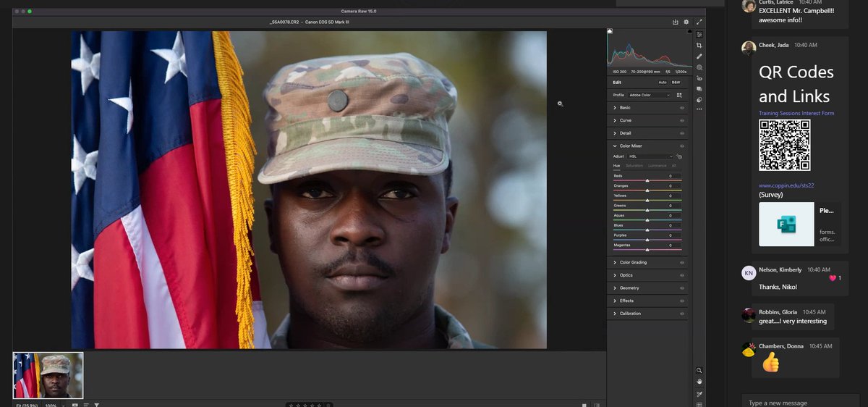Toggle Optics panel visibility eye
Viewport: 868px width, 407px height.
[681, 275]
